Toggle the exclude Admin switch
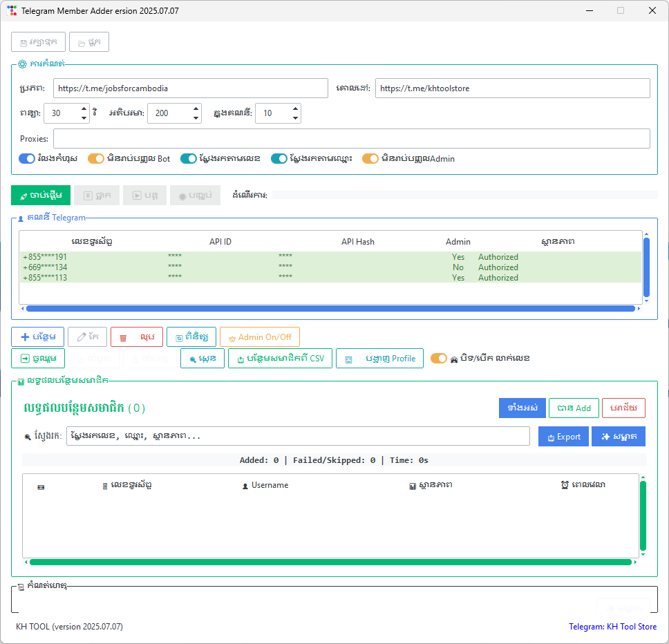 pyautogui.click(x=370, y=159)
